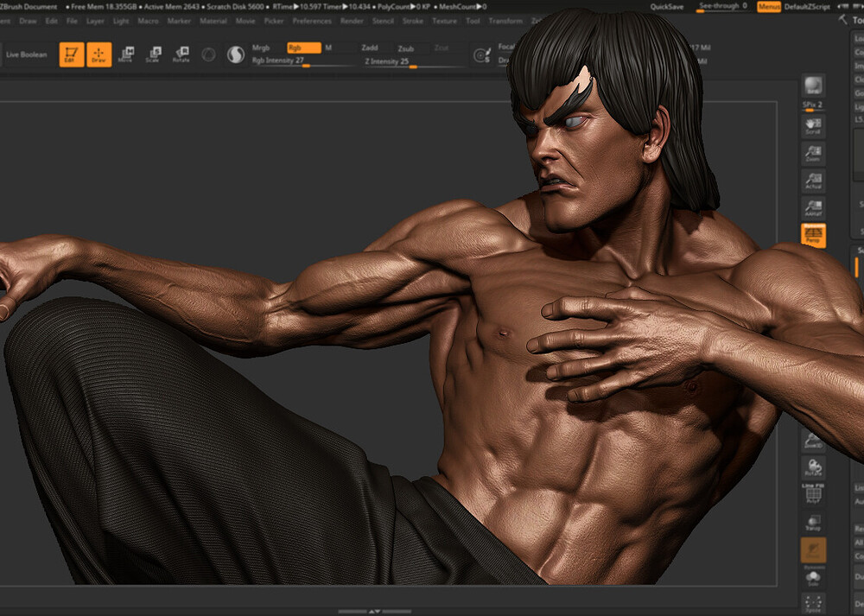Click the Xpose button
This screenshot has width=864, height=616.
(813, 604)
